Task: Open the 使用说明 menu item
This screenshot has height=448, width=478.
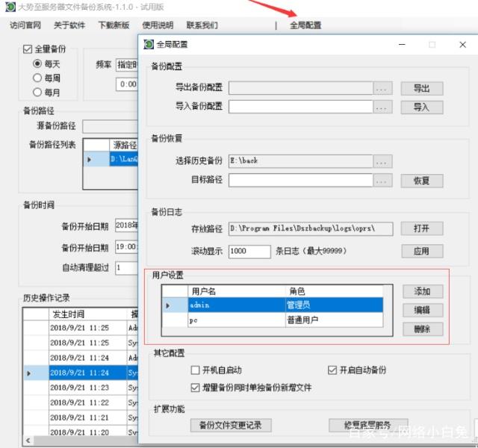Action: pyautogui.click(x=158, y=25)
